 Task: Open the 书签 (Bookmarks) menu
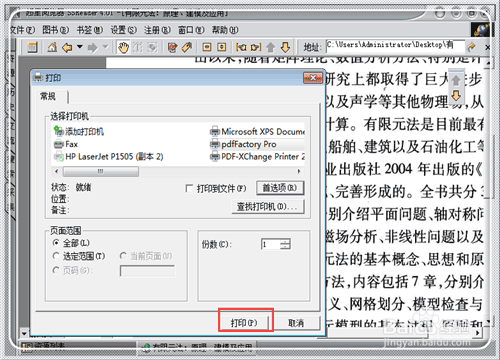[x=90, y=30]
